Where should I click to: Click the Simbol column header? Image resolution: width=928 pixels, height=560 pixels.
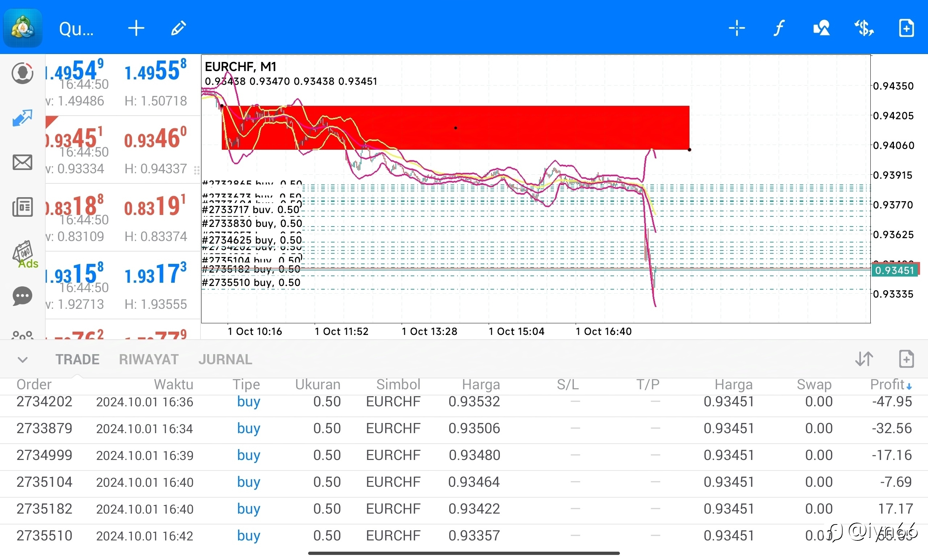398,385
